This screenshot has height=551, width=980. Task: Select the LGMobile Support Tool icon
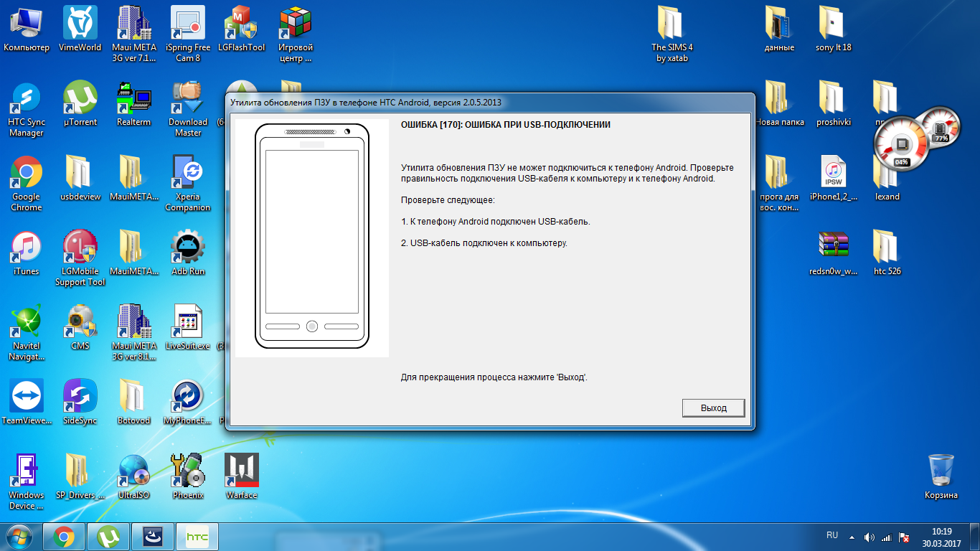click(80, 258)
